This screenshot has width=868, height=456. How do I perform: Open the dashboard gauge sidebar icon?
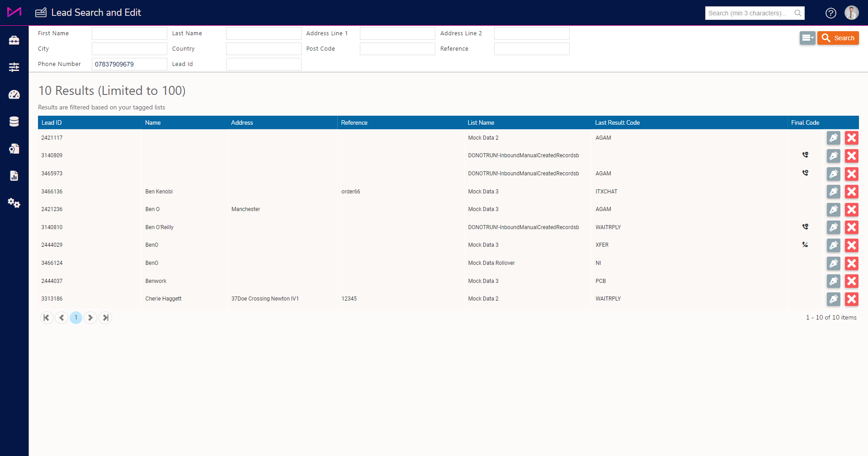[x=14, y=94]
